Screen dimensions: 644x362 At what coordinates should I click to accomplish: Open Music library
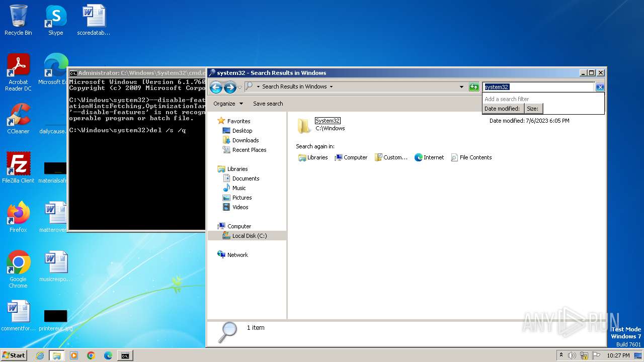234,188
